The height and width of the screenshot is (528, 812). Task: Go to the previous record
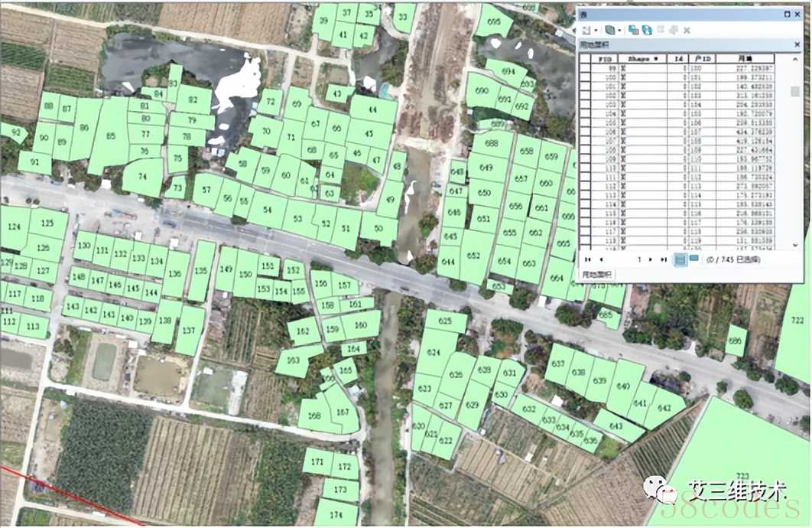click(600, 259)
